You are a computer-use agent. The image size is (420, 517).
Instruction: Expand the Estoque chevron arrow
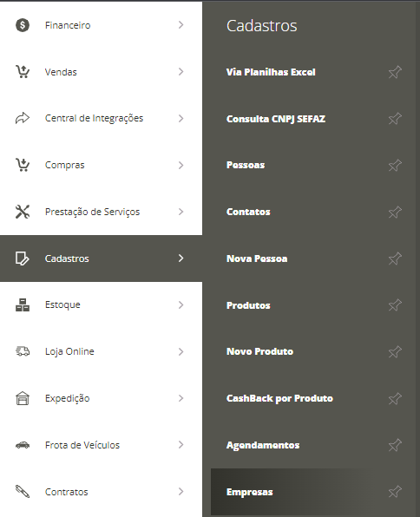(180, 305)
